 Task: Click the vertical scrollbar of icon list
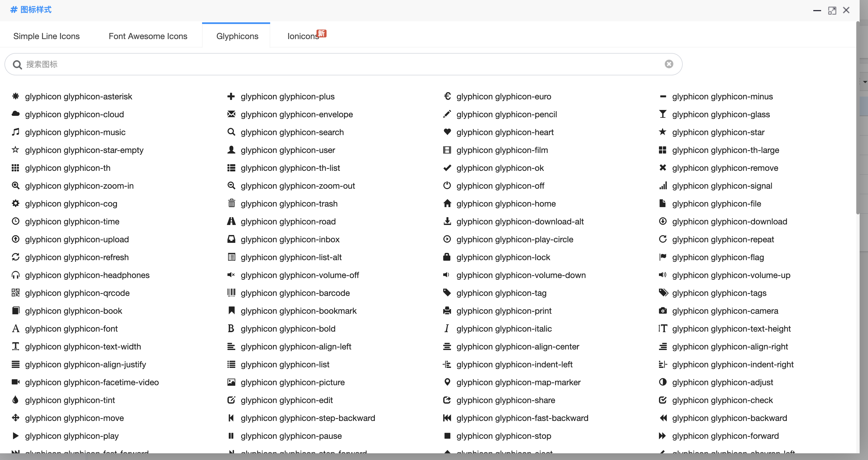[x=858, y=118]
